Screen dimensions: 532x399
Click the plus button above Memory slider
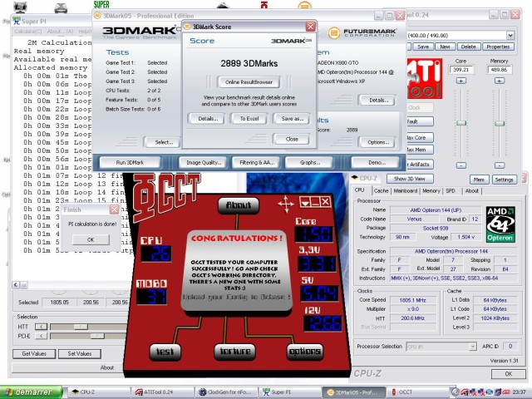pos(499,81)
